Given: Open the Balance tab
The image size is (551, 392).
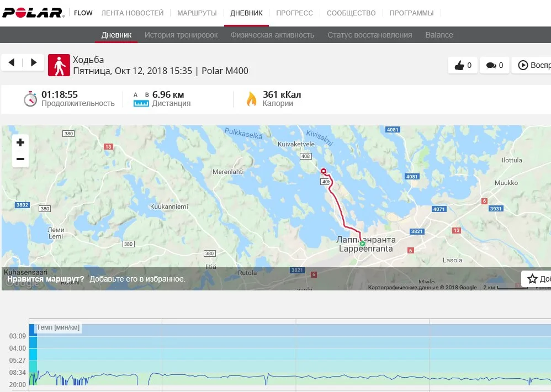Looking at the screenshot, I should (x=439, y=35).
